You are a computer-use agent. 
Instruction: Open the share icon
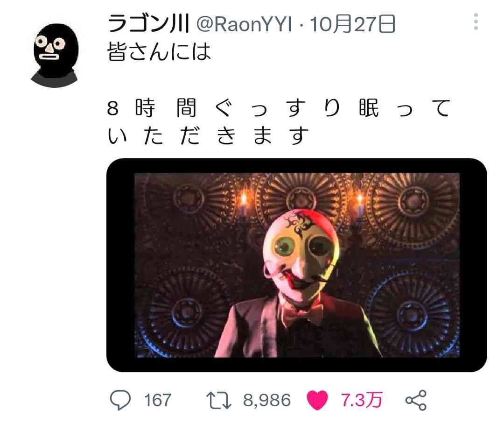point(416,400)
